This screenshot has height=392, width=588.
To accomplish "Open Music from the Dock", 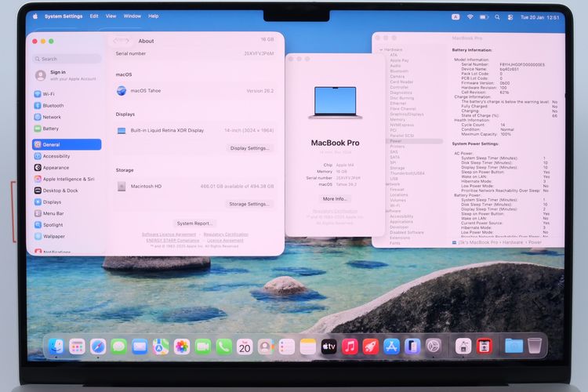I will click(x=350, y=347).
